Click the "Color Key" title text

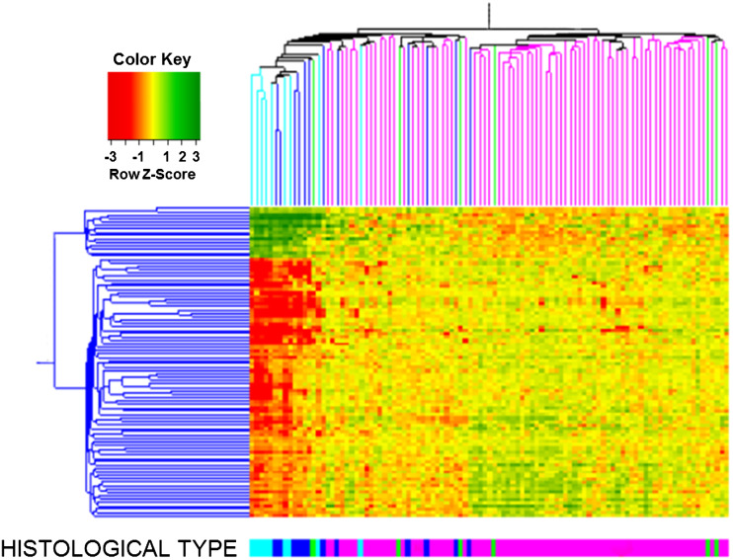click(153, 57)
